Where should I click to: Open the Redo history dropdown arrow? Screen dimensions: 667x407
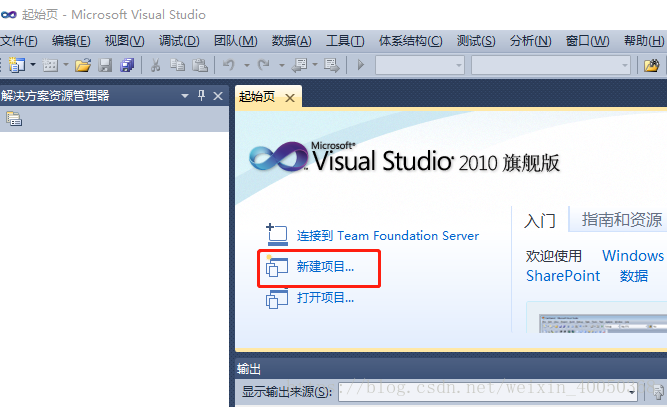pyautogui.click(x=282, y=65)
